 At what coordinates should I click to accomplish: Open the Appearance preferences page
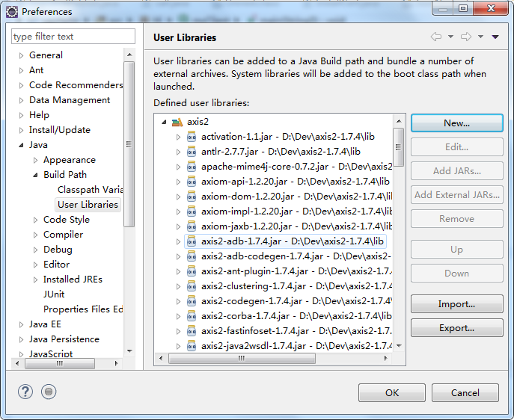[70, 160]
